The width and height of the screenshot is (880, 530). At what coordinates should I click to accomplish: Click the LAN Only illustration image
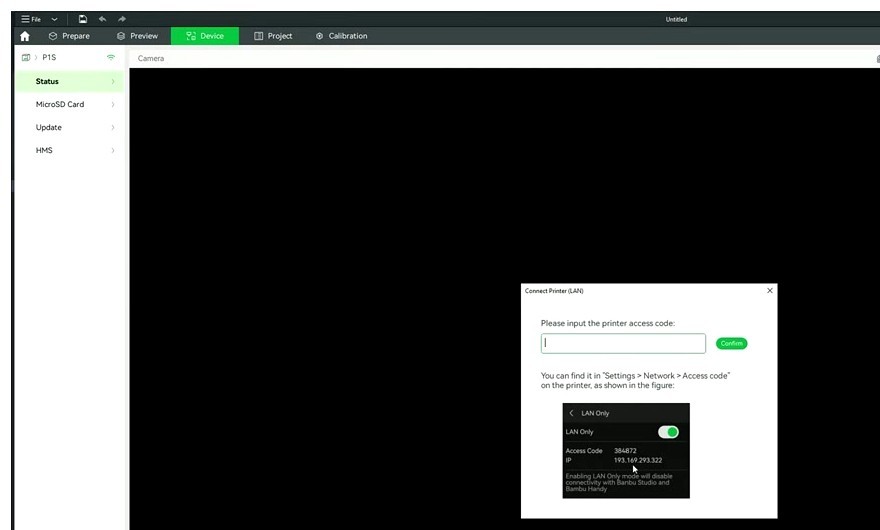(x=626, y=450)
